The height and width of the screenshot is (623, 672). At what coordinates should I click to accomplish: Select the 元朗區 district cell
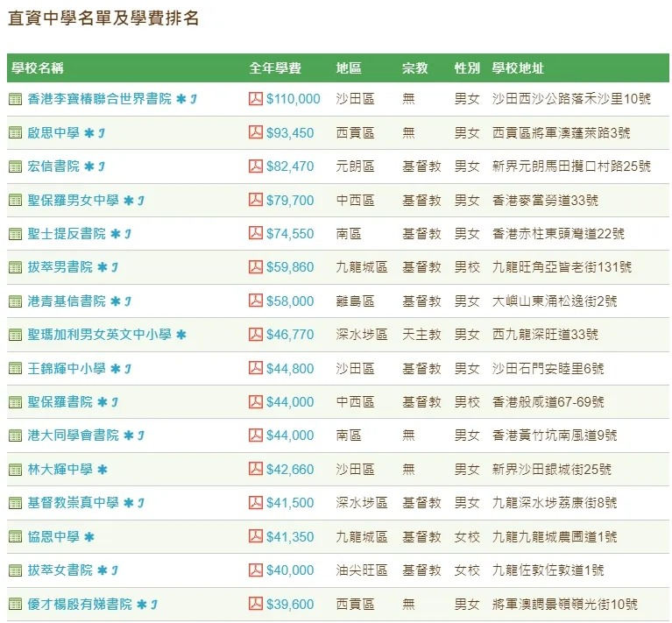(356, 166)
